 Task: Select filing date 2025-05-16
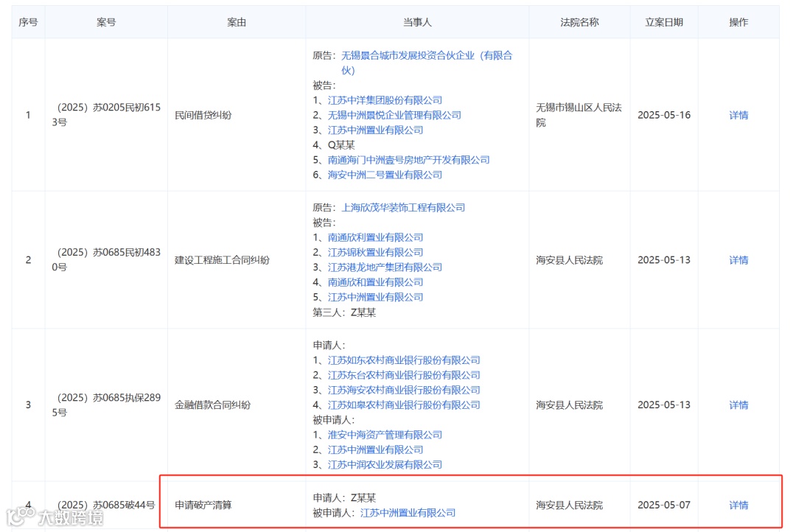click(664, 115)
